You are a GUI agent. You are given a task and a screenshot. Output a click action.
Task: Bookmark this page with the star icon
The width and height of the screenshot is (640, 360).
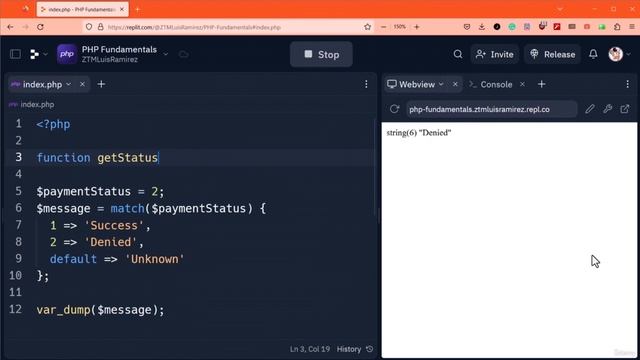[x=367, y=27]
